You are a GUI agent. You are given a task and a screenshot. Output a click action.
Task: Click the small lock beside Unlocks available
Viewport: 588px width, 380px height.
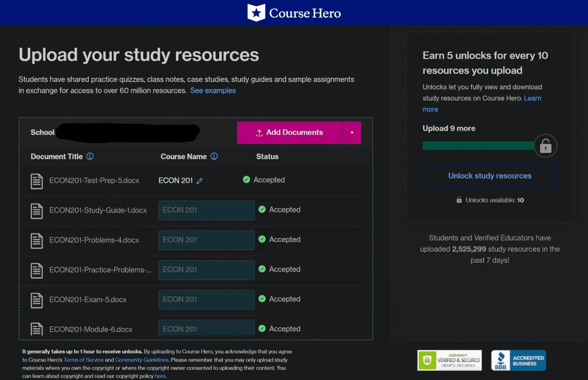coord(459,200)
